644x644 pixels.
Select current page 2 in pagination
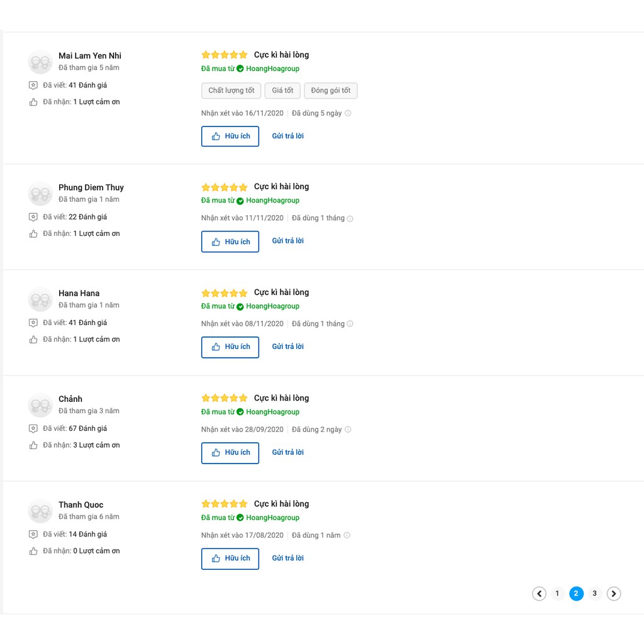click(576, 594)
